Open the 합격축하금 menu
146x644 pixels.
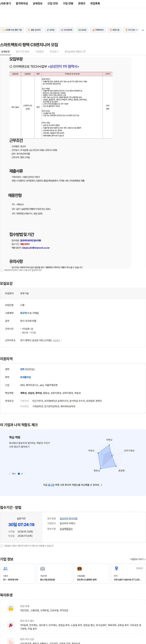[22, 3]
